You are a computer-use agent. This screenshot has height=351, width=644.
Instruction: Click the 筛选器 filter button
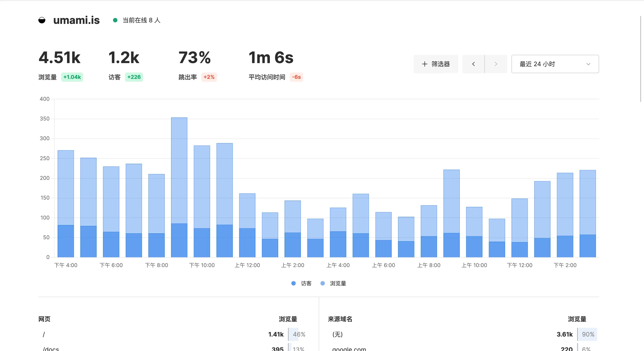point(436,64)
